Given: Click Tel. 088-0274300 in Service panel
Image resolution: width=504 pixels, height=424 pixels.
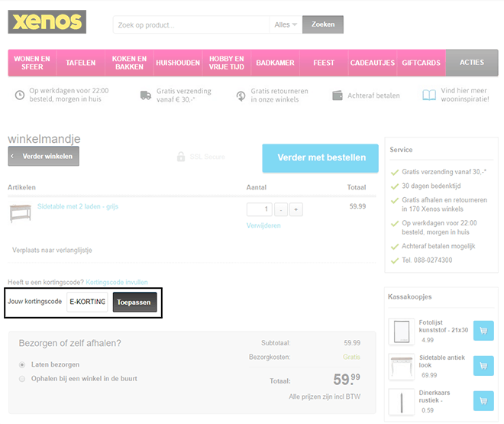Looking at the screenshot, I should (427, 260).
